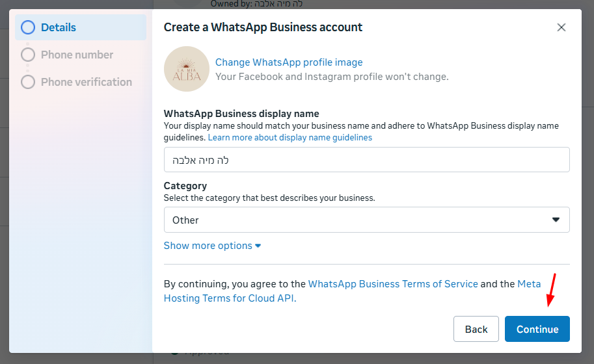Select the Phone verification step circle
Viewport: 594px width, 364px height.
27,82
